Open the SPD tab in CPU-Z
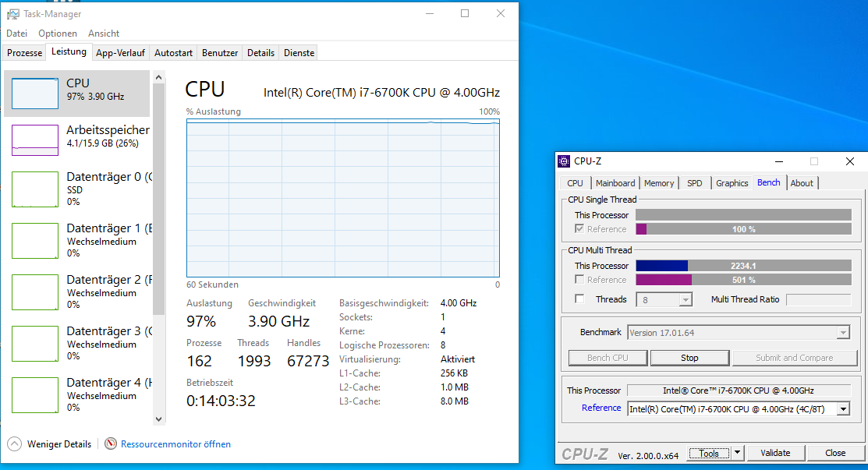The image size is (868, 470). click(x=694, y=183)
